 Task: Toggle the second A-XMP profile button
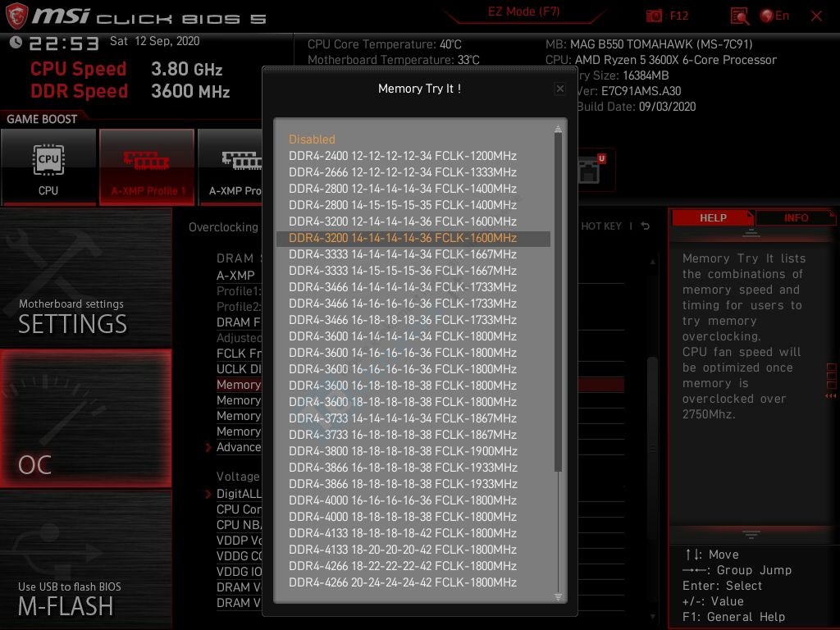[x=231, y=167]
